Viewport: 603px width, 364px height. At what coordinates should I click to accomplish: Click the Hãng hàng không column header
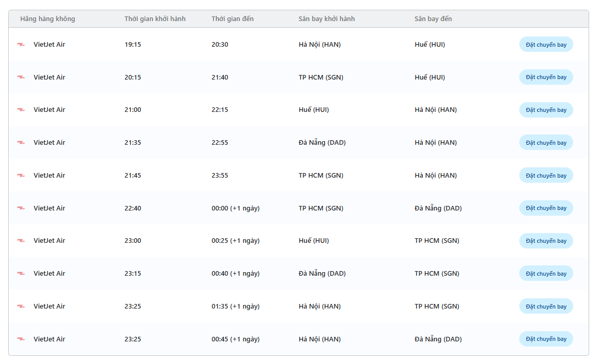tap(48, 19)
